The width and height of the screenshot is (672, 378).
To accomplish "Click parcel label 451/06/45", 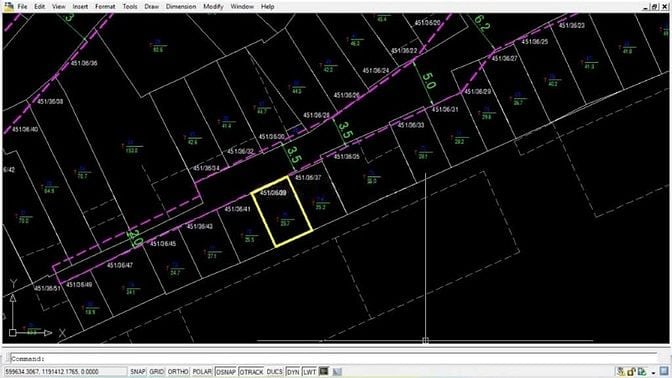I will [163, 243].
